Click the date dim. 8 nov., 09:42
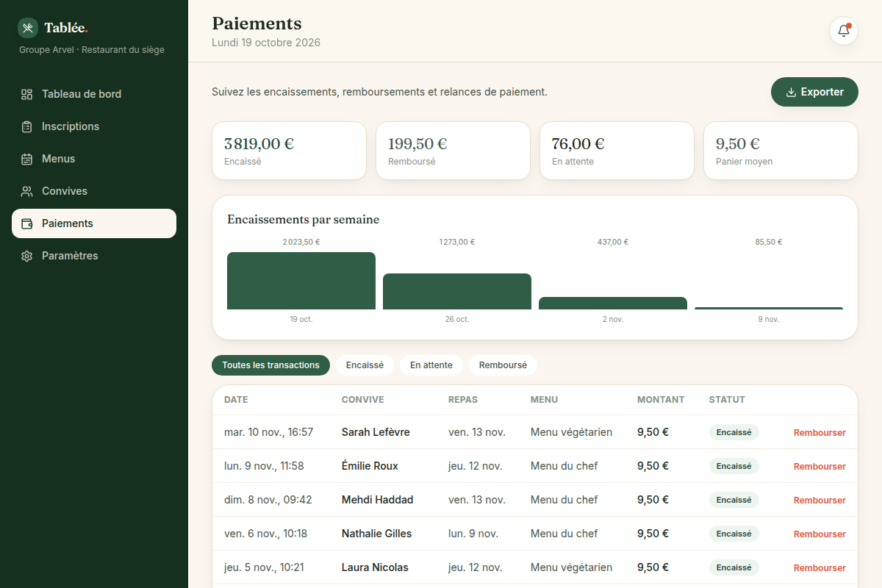 point(268,500)
